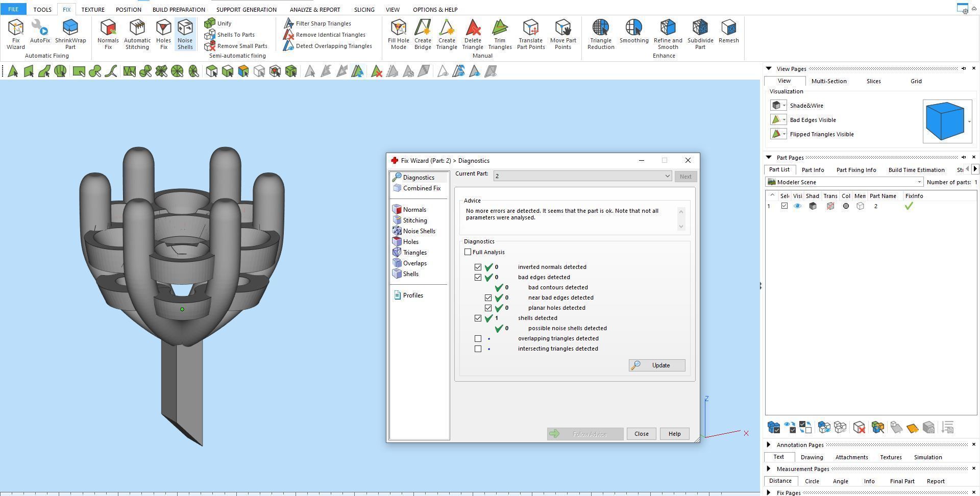
Task: Apply the Smoothing tool
Action: coord(634,32)
